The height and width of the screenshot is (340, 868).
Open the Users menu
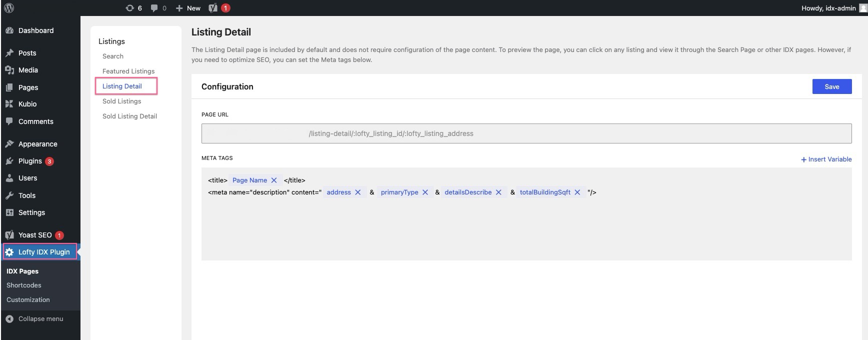click(28, 178)
